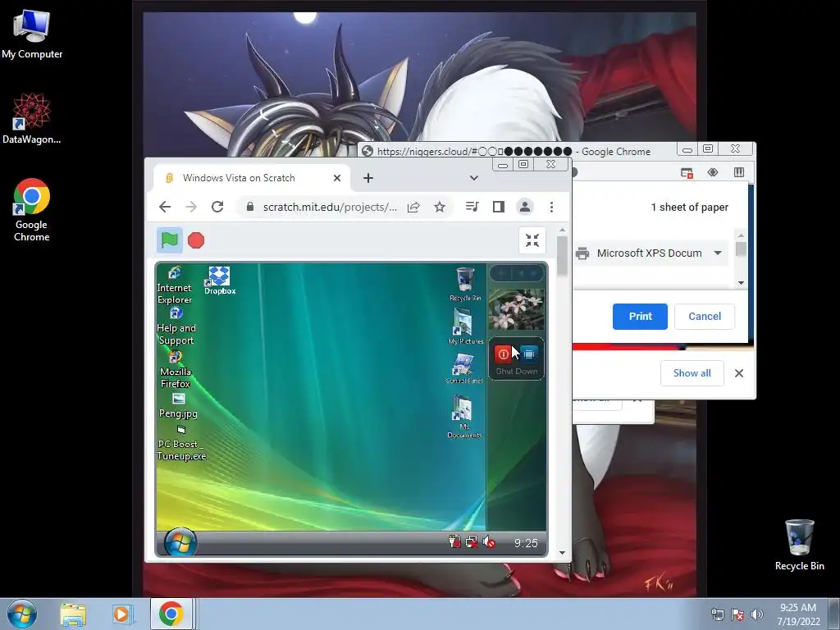Click the muted volume icon in the Vista tray
Viewport: 840px width, 630px height.
tap(489, 542)
